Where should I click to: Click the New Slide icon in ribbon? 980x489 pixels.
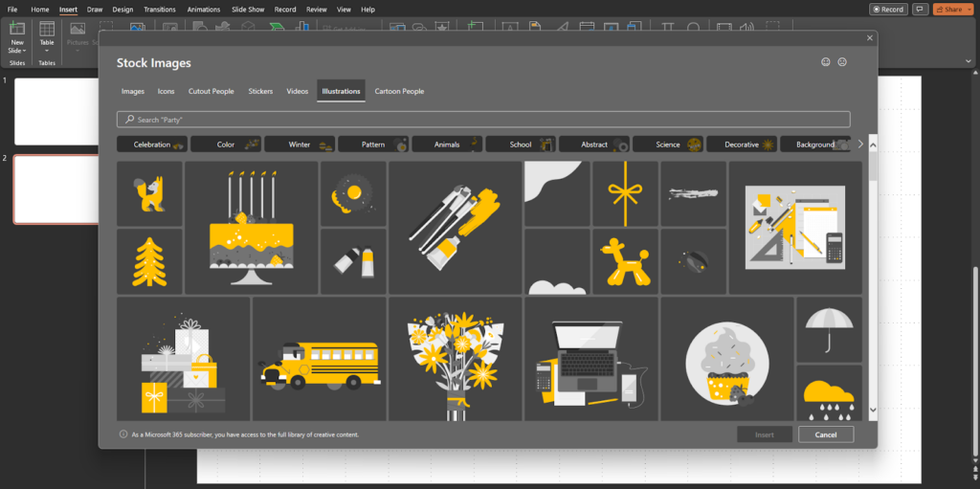coord(17,31)
